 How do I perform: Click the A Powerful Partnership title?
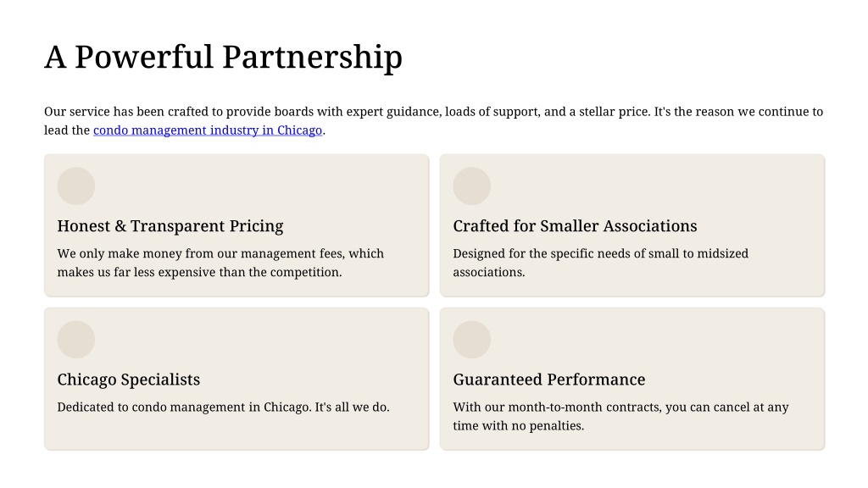click(x=223, y=58)
